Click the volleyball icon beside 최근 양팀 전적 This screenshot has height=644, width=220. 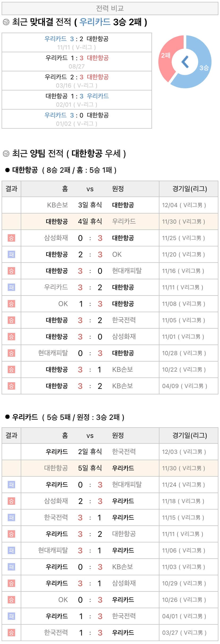point(6,154)
